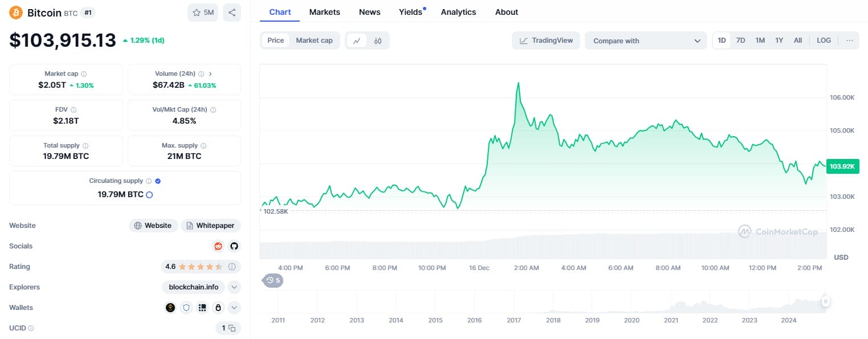The image size is (868, 339).
Task: Select the black-and-gold wallet icon
Action: 170,308
